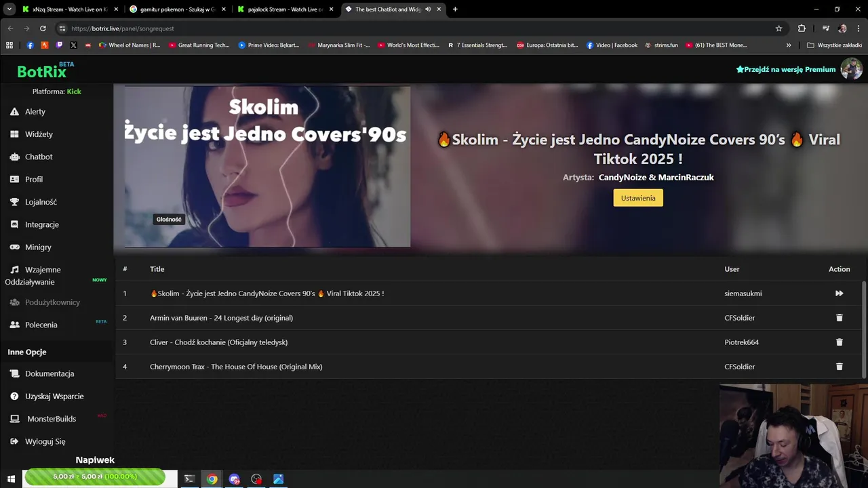This screenshot has height=488, width=868.
Task: Select user Piotrek664 in the list
Action: pos(741,342)
